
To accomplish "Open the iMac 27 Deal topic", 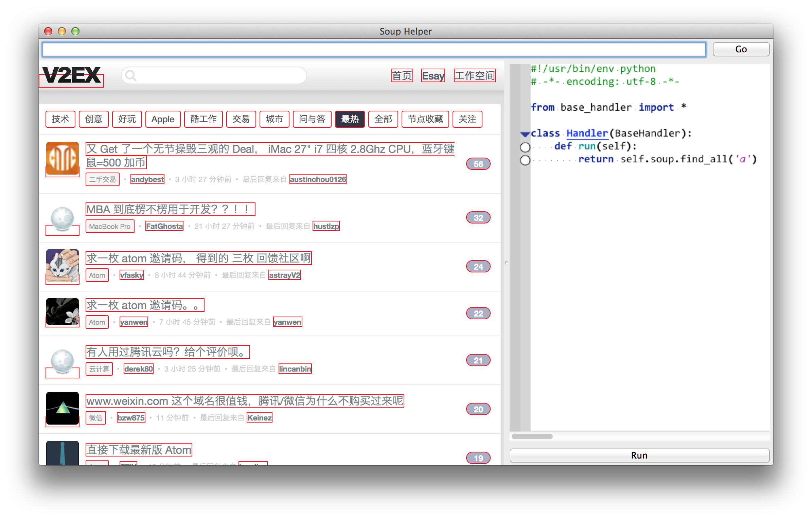I will point(270,156).
